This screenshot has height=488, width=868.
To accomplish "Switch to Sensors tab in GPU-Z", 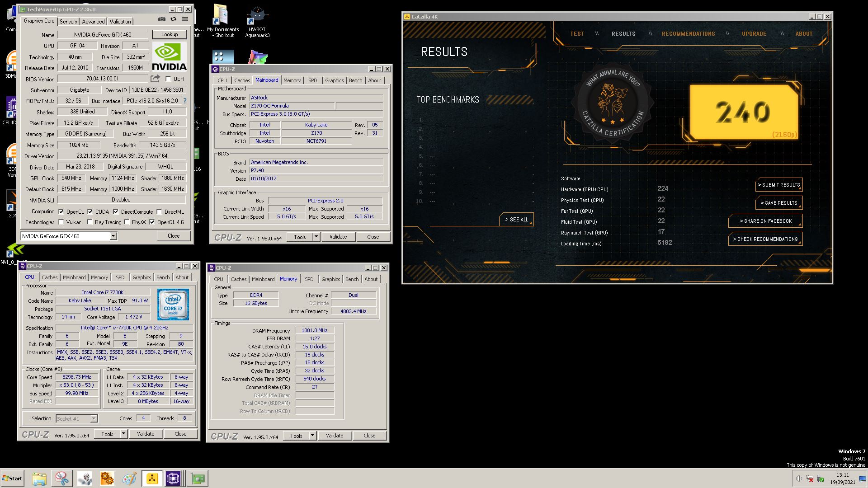I will pos(68,21).
